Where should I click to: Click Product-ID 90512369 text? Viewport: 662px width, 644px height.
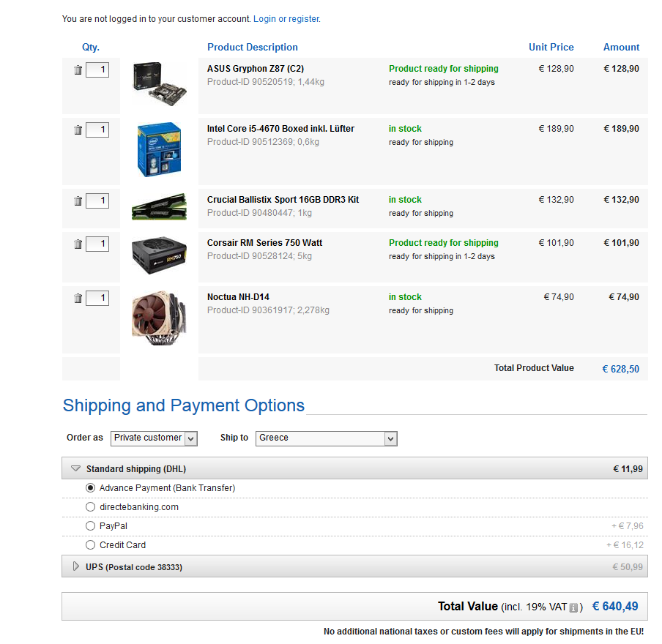[x=250, y=142]
